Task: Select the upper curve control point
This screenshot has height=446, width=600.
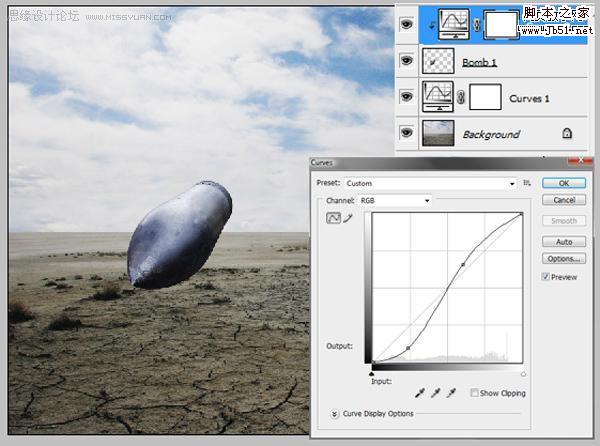Action: point(463,264)
